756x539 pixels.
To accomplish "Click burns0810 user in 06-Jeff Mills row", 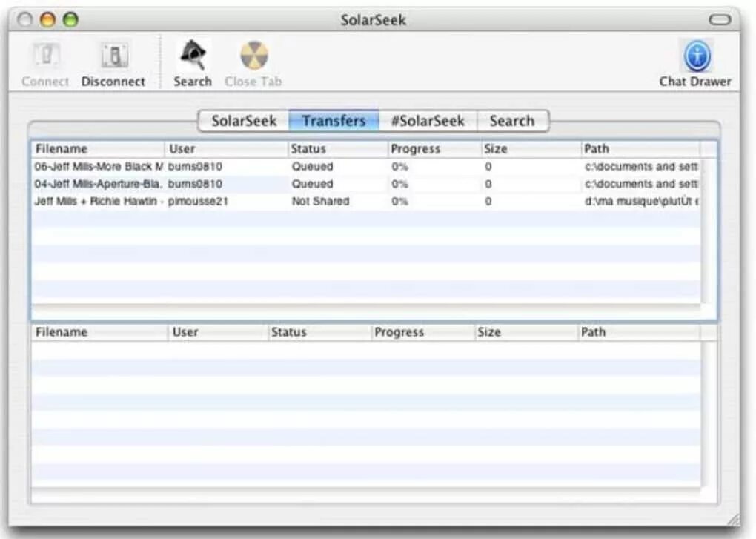I will tap(195, 167).
